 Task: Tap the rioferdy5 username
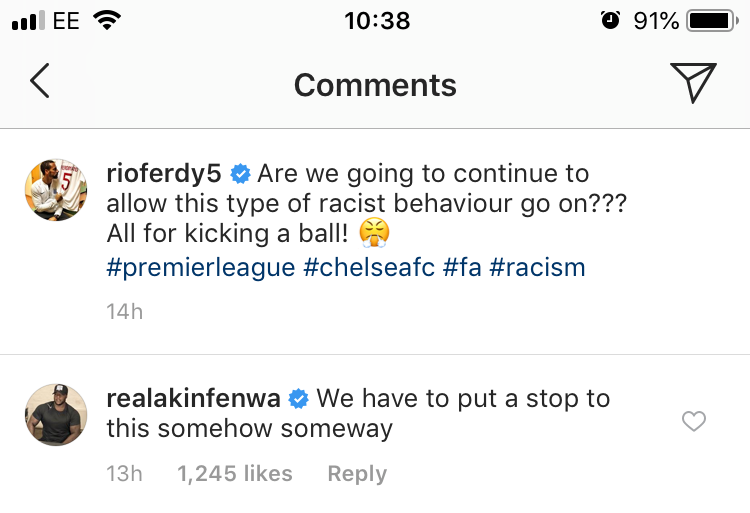(x=164, y=173)
